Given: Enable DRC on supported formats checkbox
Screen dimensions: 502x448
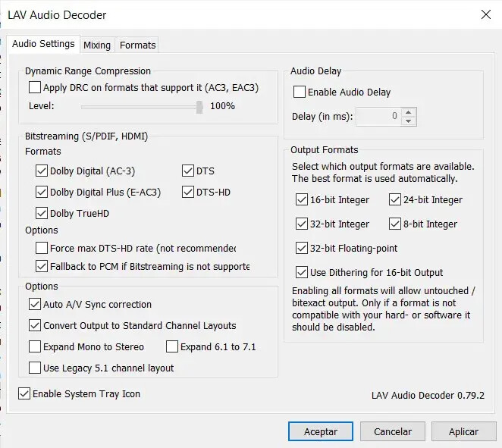Looking at the screenshot, I should pos(35,88).
